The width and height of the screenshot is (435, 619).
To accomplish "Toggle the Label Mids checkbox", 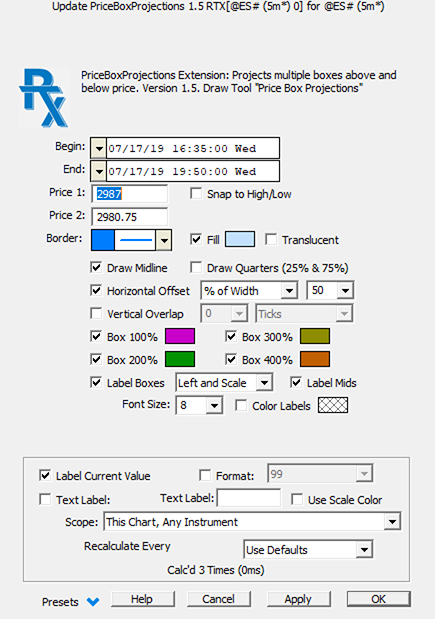I will [296, 382].
